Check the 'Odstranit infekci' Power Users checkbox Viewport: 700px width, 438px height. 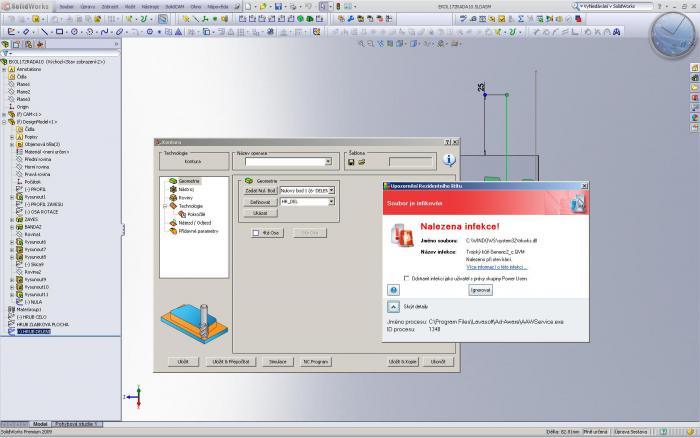tap(406, 278)
